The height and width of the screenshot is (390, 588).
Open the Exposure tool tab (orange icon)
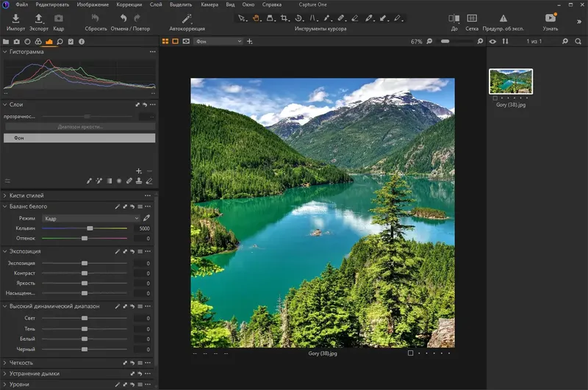tap(49, 42)
